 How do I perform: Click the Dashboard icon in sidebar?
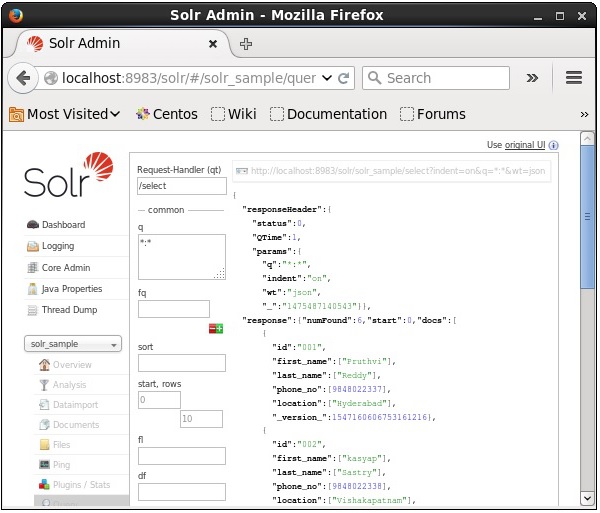click(33, 225)
